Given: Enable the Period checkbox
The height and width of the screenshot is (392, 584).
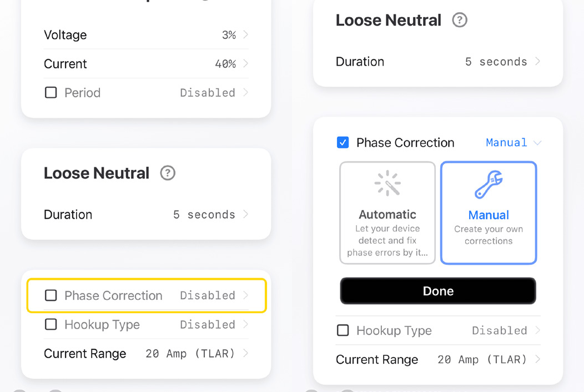Looking at the screenshot, I should point(51,93).
